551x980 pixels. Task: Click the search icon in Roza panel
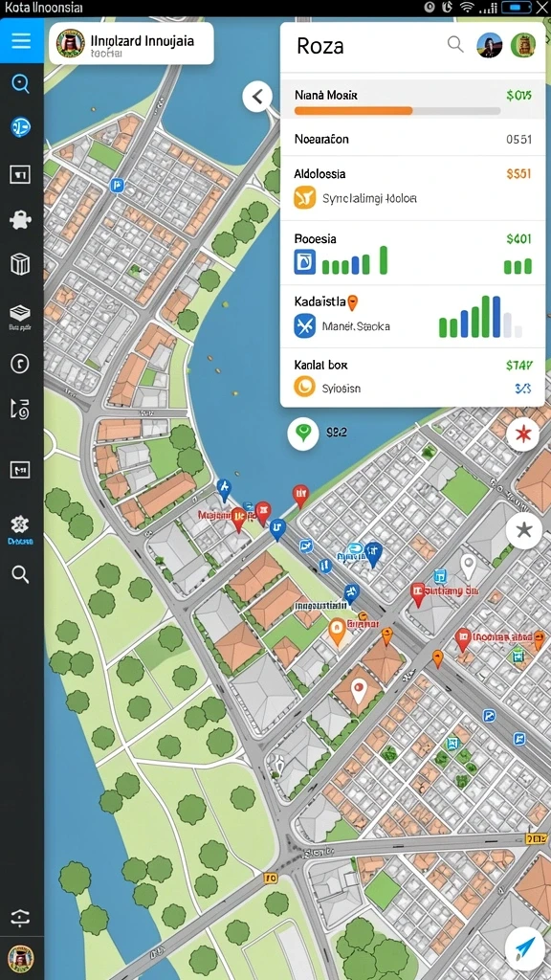tap(455, 44)
